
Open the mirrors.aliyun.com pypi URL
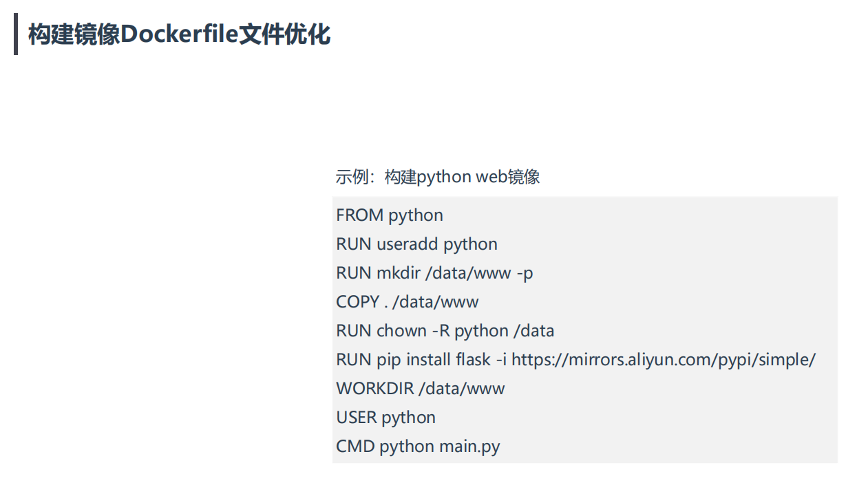point(664,360)
